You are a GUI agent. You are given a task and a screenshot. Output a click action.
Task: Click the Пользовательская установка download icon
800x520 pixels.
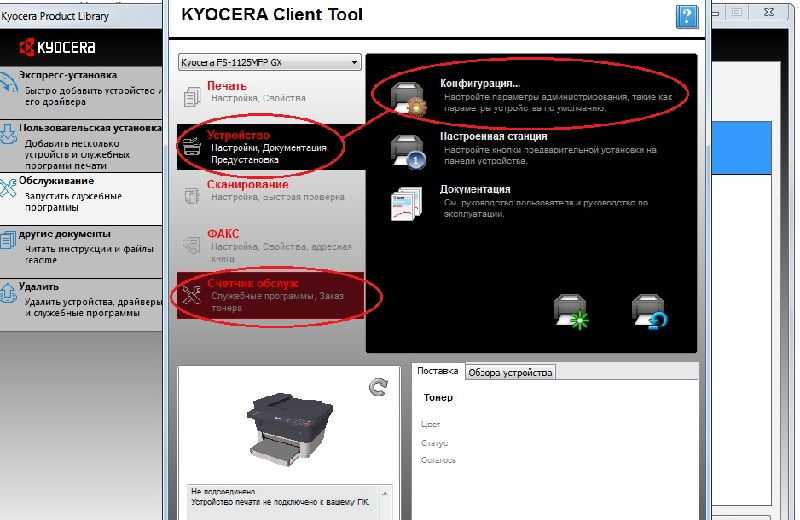point(8,136)
